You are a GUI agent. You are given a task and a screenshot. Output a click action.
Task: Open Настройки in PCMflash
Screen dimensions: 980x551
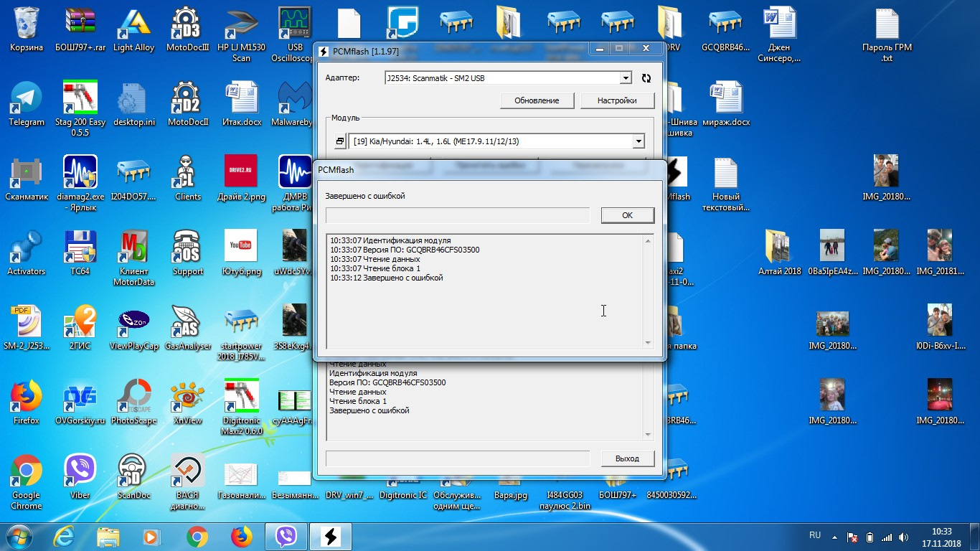[x=617, y=100]
